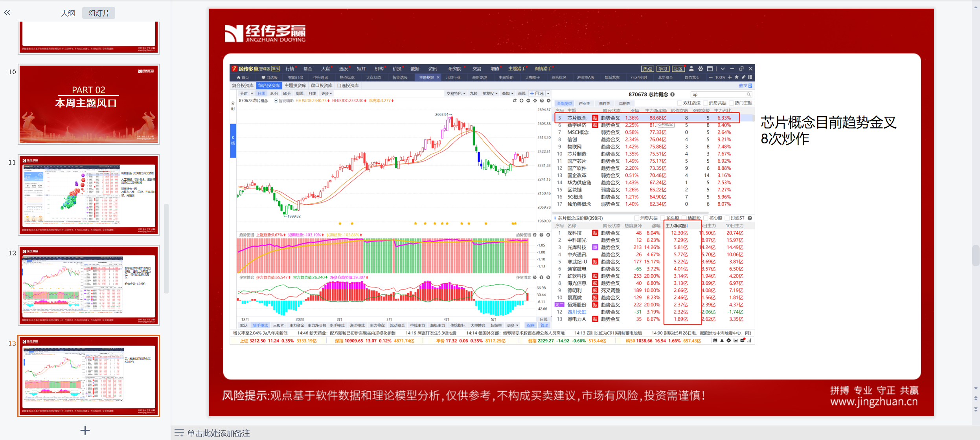The height and width of the screenshot is (440, 980).
Task: Enable the 消息共振 checkbox near 双红战法
Action: click(x=705, y=103)
